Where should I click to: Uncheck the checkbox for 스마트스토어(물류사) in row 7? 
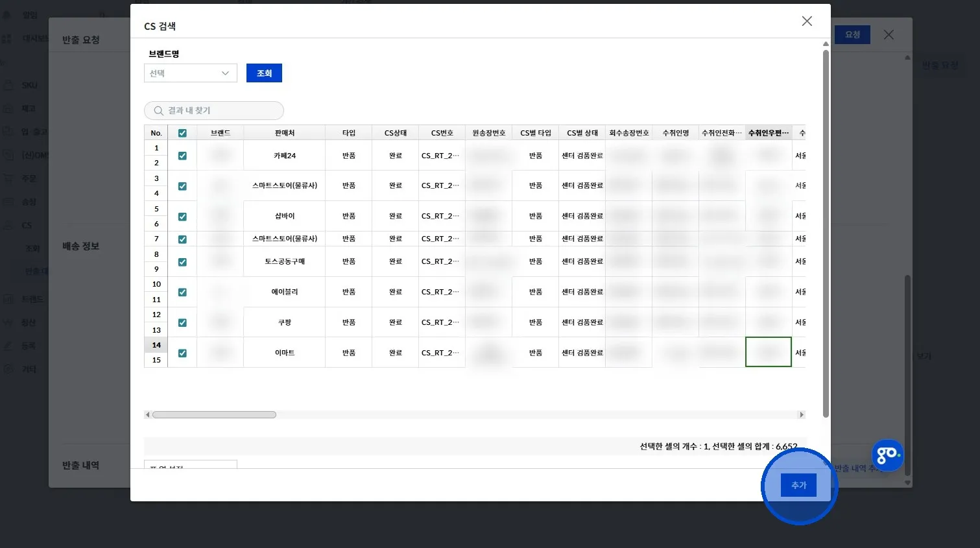[x=182, y=239]
